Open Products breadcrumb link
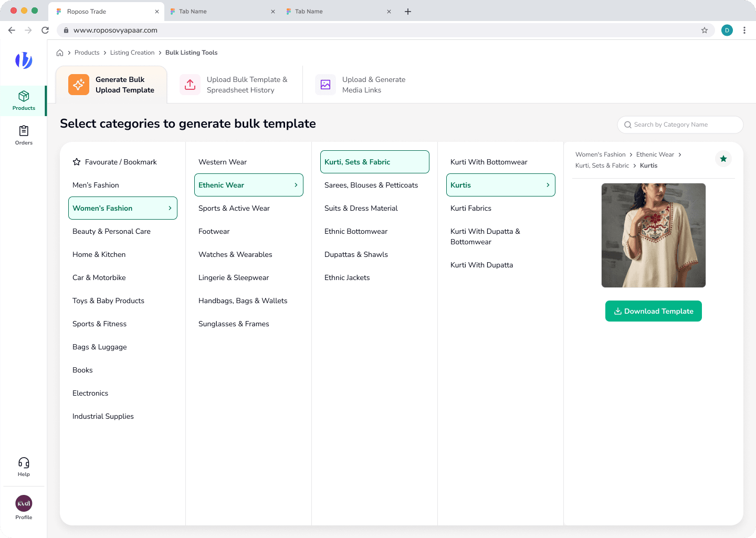This screenshot has width=756, height=538. point(87,53)
